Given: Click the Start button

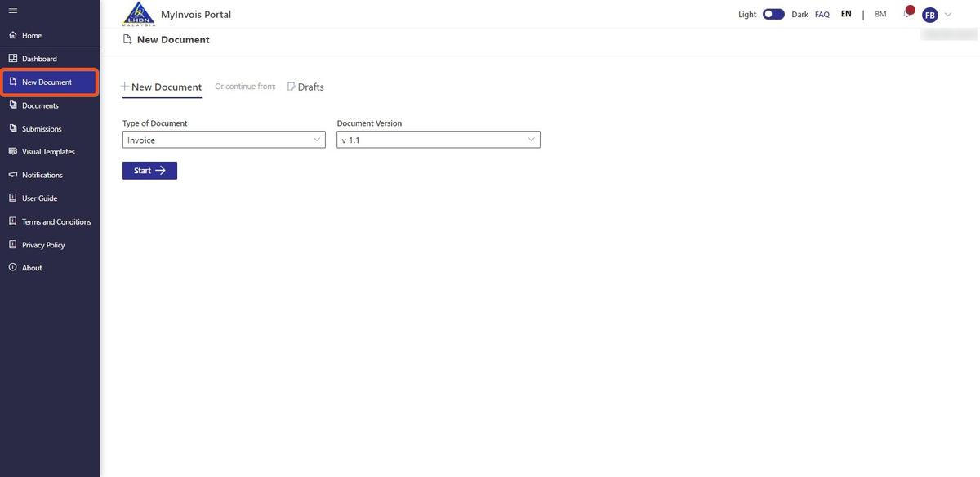Looking at the screenshot, I should pyautogui.click(x=149, y=171).
